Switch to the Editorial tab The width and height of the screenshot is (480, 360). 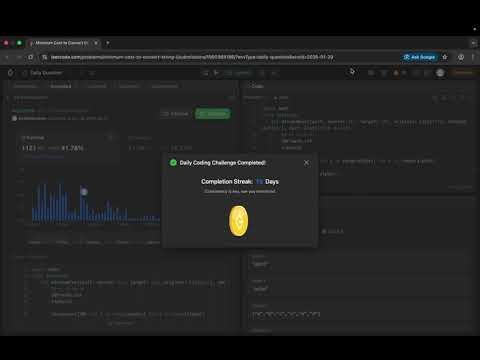point(97,86)
